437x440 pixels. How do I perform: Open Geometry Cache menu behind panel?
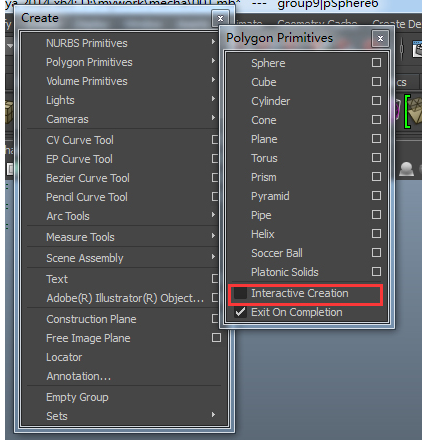pyautogui.click(x=317, y=23)
